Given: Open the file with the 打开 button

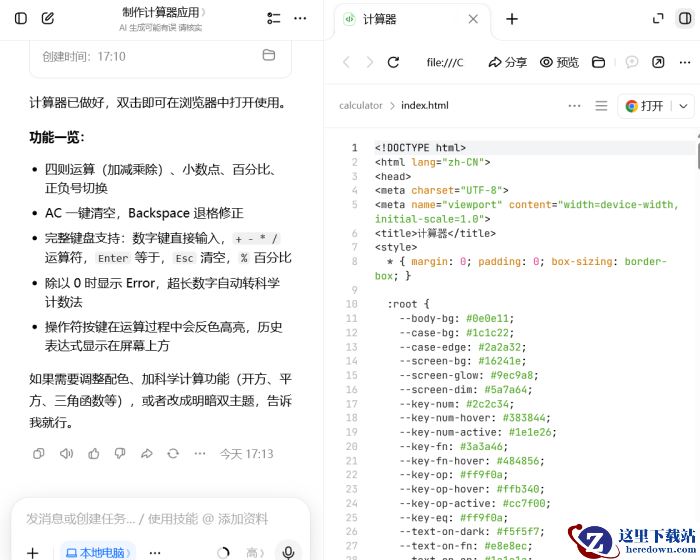Looking at the screenshot, I should coord(644,106).
